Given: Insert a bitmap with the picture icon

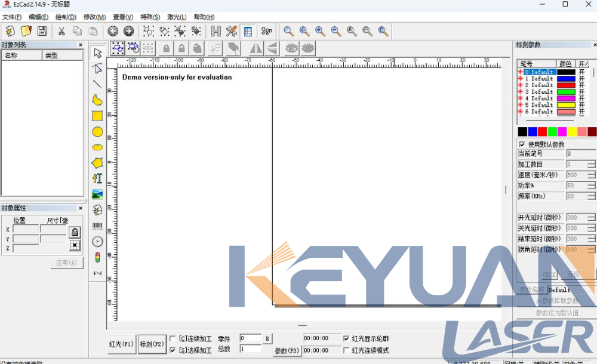Looking at the screenshot, I should [97, 194].
